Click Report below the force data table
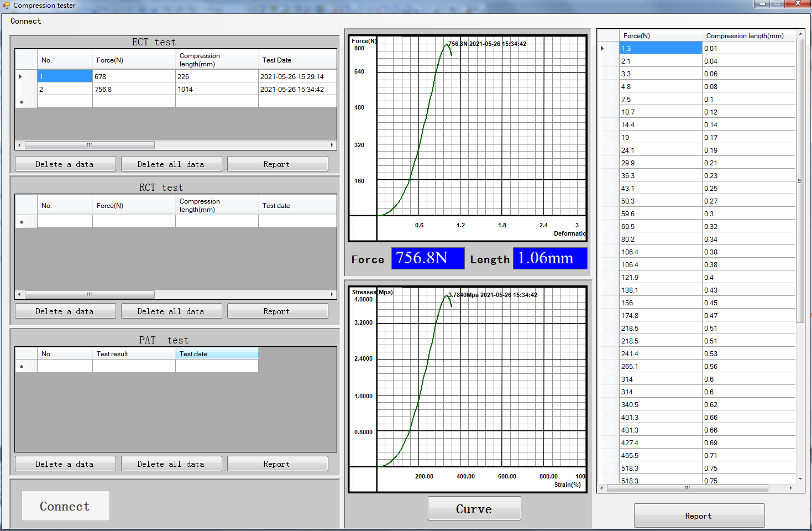This screenshot has width=812, height=531. pos(699,516)
